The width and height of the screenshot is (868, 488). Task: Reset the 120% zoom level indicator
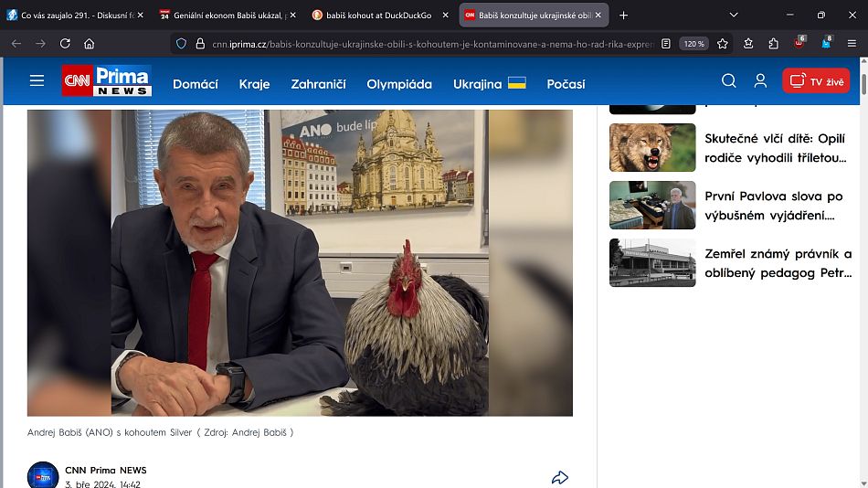pyautogui.click(x=694, y=43)
